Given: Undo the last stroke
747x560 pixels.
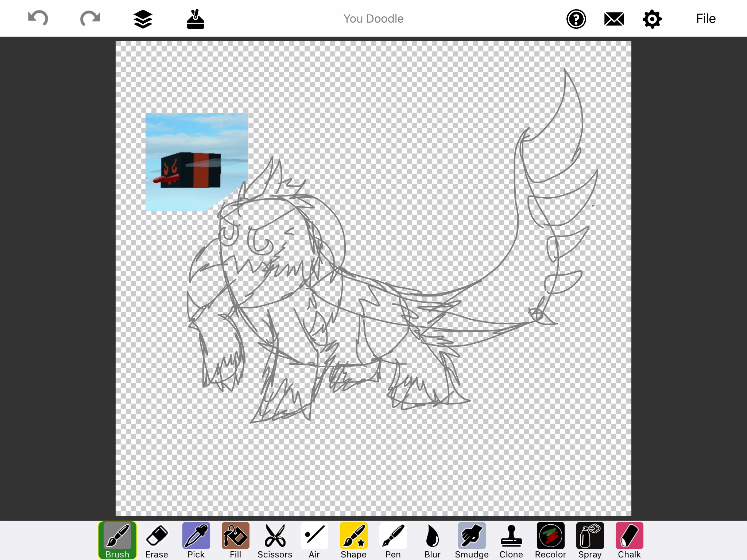Looking at the screenshot, I should 38,18.
